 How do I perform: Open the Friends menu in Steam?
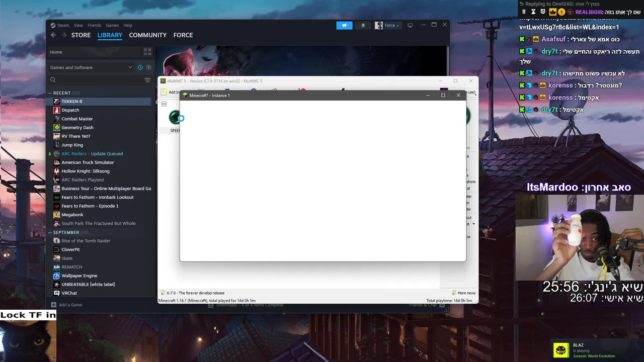(x=95, y=25)
